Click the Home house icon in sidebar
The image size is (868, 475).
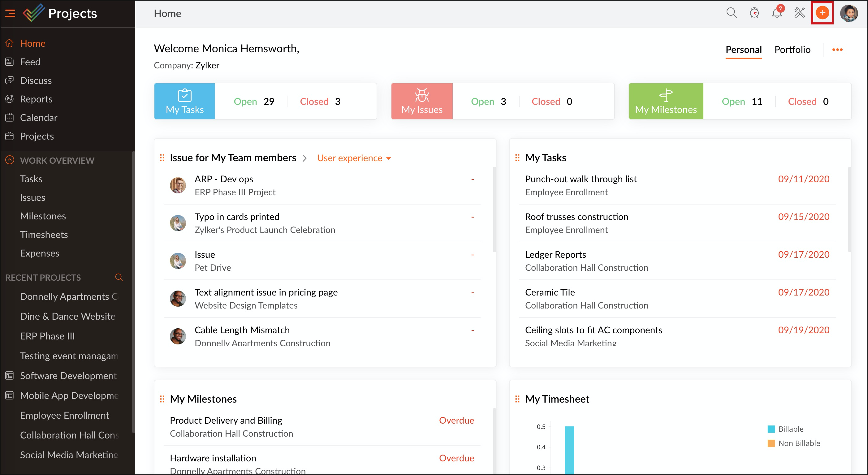(9, 43)
